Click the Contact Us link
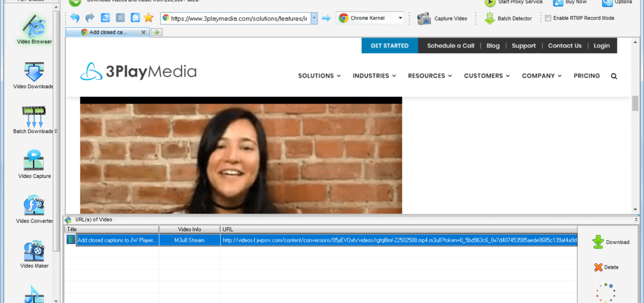 565,46
